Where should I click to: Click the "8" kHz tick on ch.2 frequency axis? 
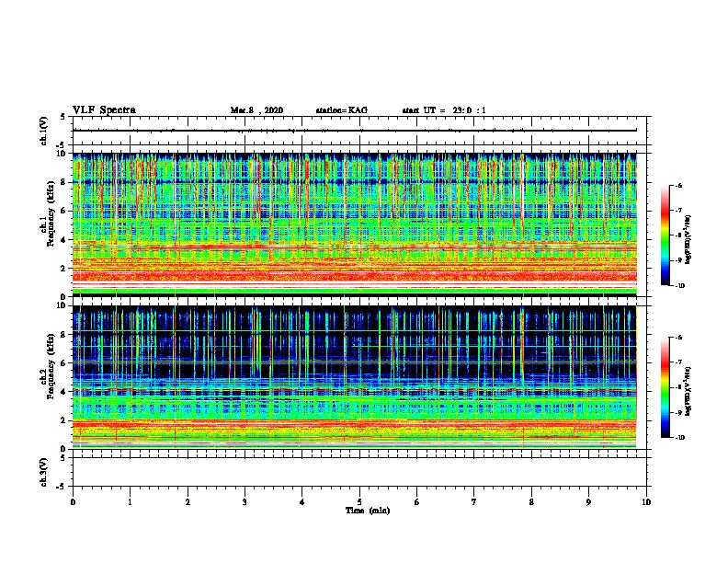pos(63,335)
